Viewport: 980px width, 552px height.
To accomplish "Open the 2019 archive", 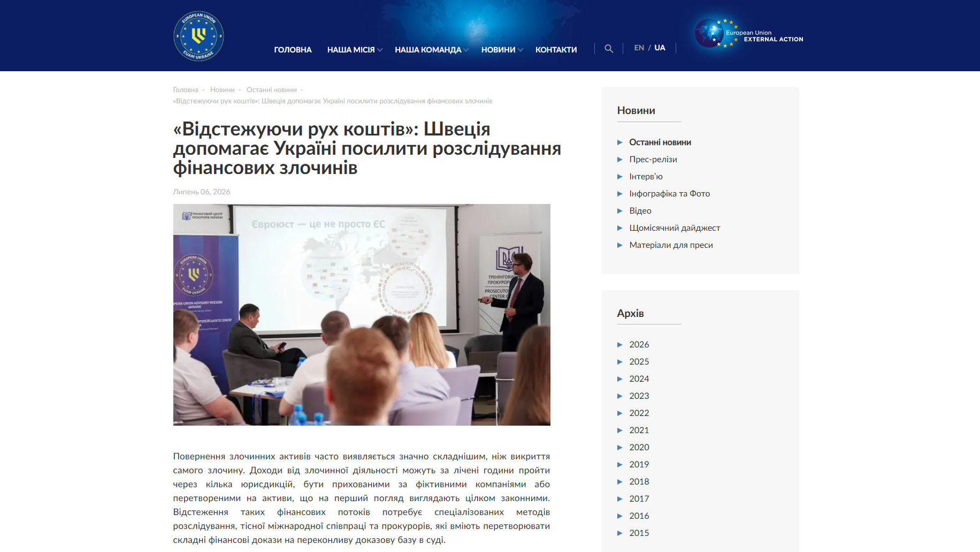I will [x=639, y=465].
